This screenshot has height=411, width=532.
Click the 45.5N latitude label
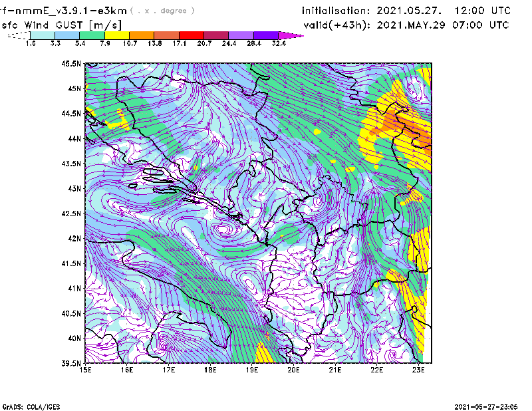tap(71, 63)
